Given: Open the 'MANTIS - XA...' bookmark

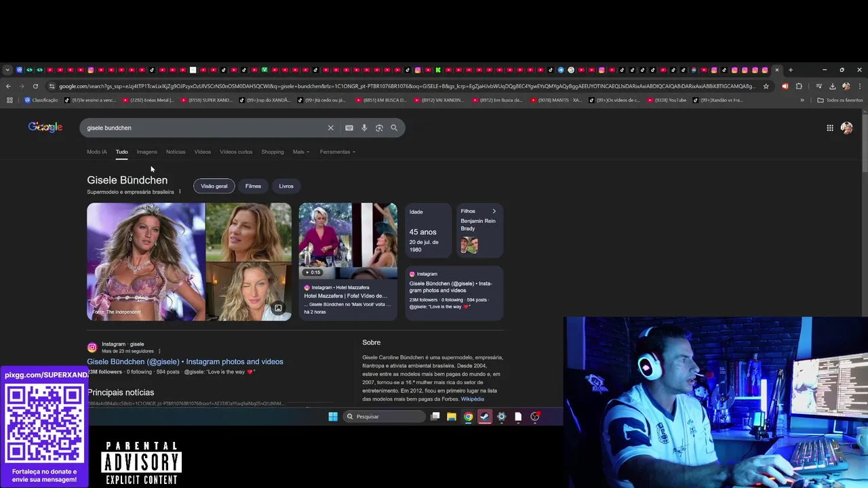Looking at the screenshot, I should 556,100.
